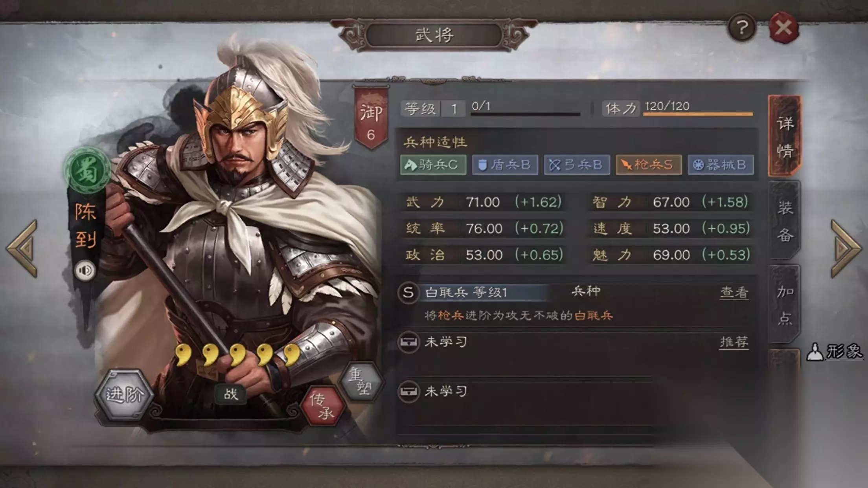The height and width of the screenshot is (488, 868).
Task: Click the 查看 link
Action: click(734, 292)
